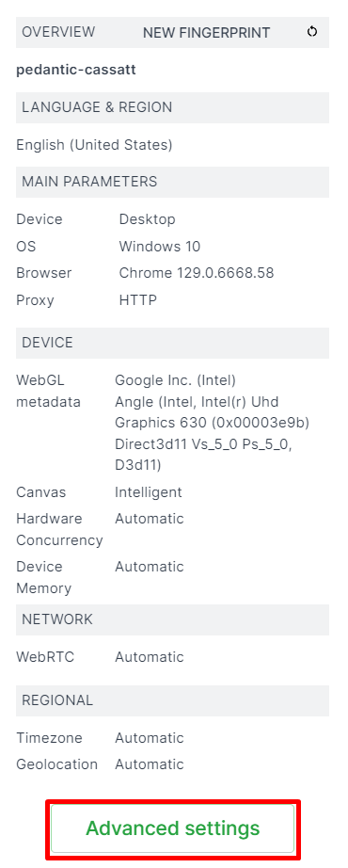The width and height of the screenshot is (348, 868).
Task: Click the DEVICE section header
Action: coord(173,343)
